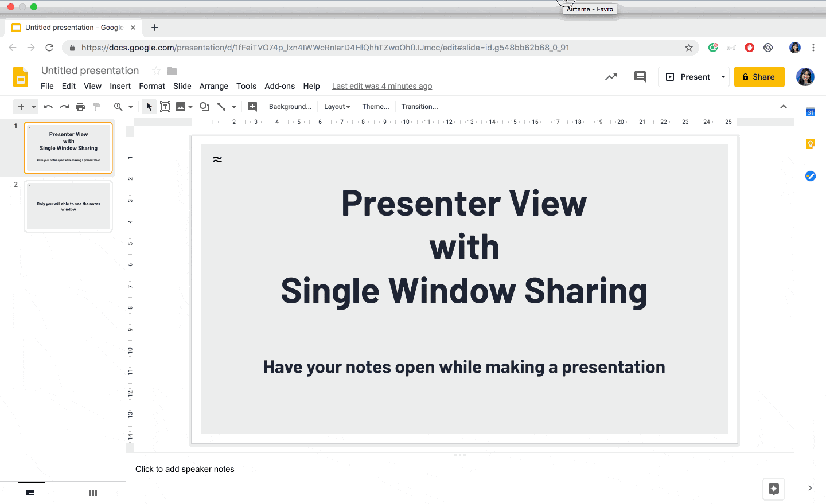Star the Untitled presentation

156,71
